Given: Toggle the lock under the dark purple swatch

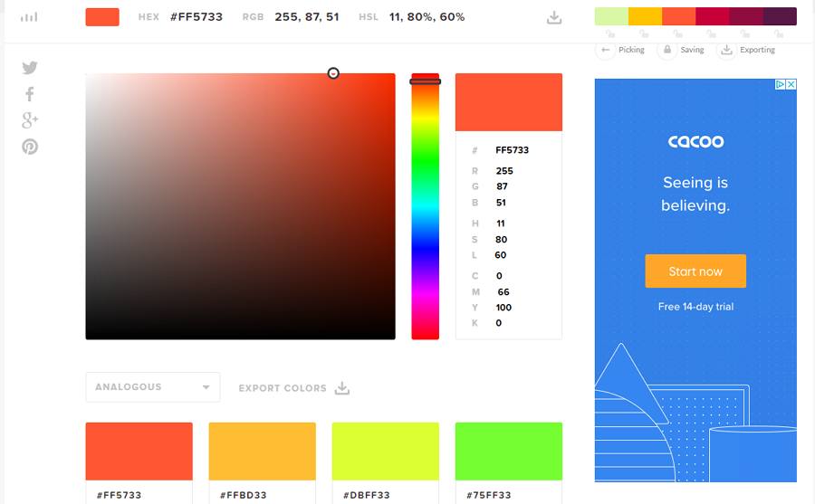Looking at the screenshot, I should click(x=779, y=34).
